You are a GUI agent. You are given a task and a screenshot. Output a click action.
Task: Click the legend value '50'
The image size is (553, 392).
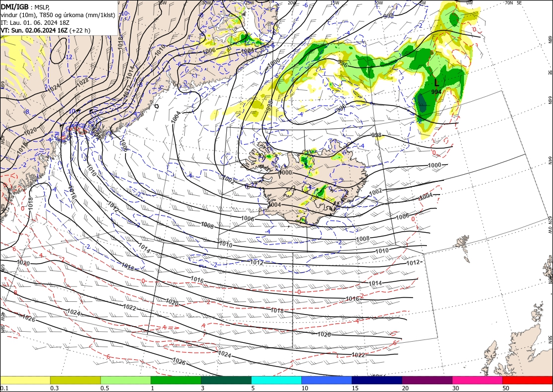506,388
